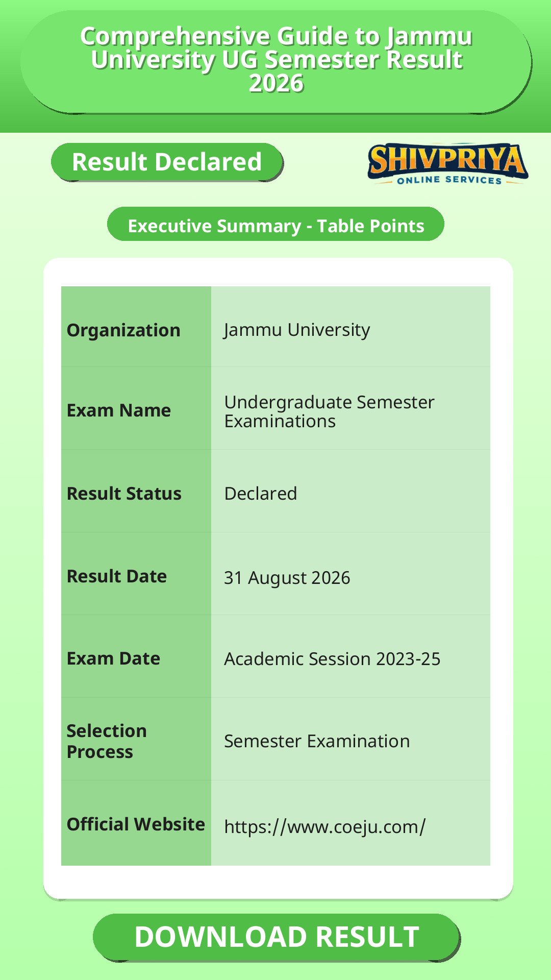Open the https://www.coeju.com/ website link
Screen dimensions: 551x980
pyautogui.click(x=324, y=826)
